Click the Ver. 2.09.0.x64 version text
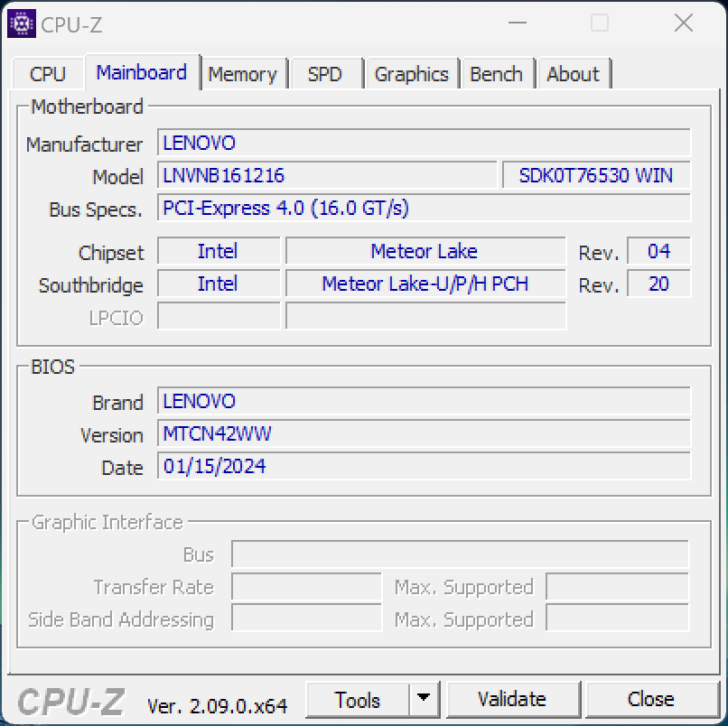 pyautogui.click(x=218, y=706)
